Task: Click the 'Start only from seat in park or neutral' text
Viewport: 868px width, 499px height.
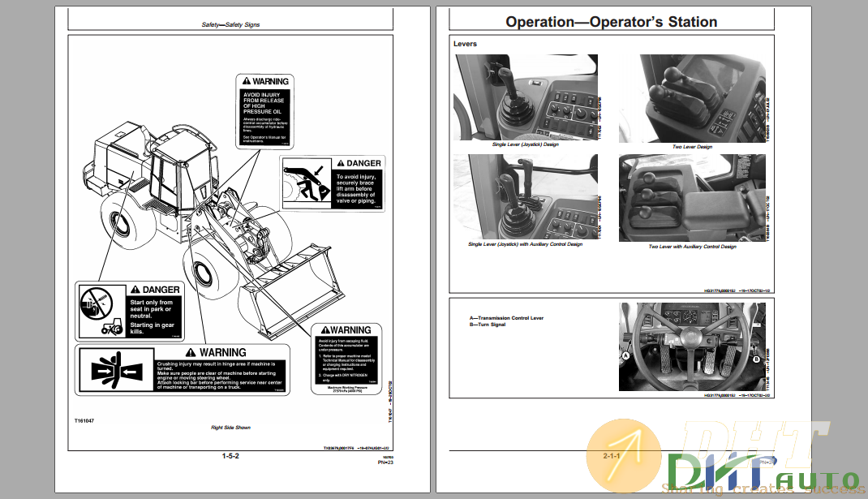Action: click(152, 309)
